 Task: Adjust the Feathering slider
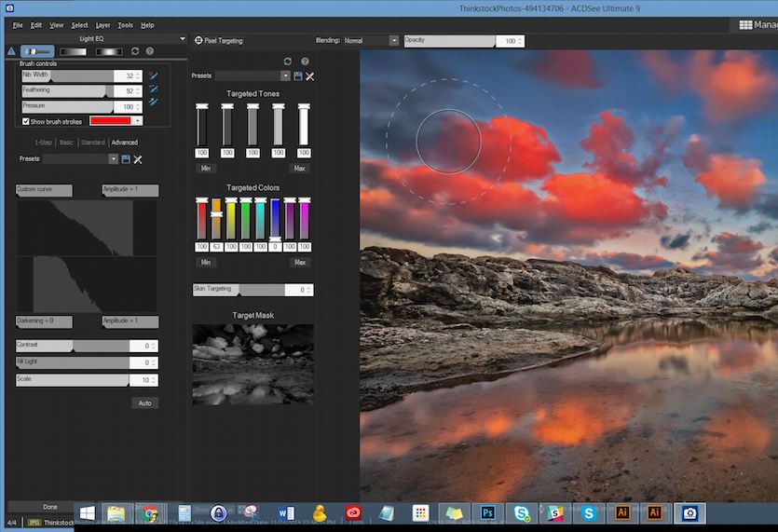click(x=67, y=90)
